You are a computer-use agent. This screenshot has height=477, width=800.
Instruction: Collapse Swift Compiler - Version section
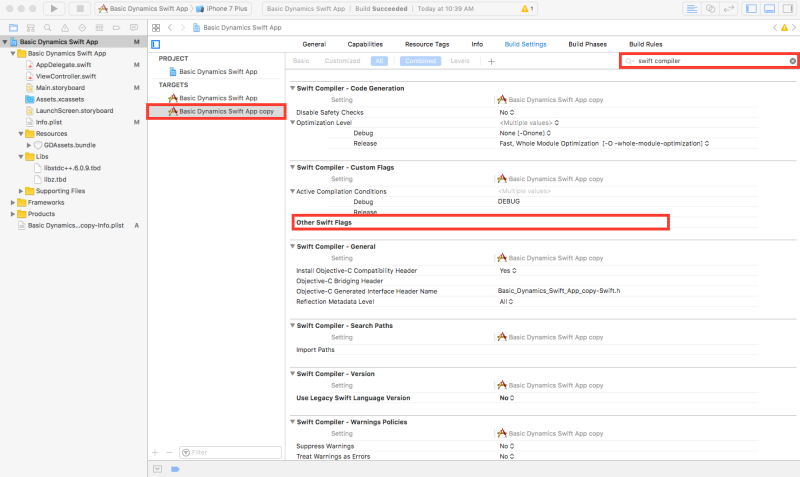[292, 373]
